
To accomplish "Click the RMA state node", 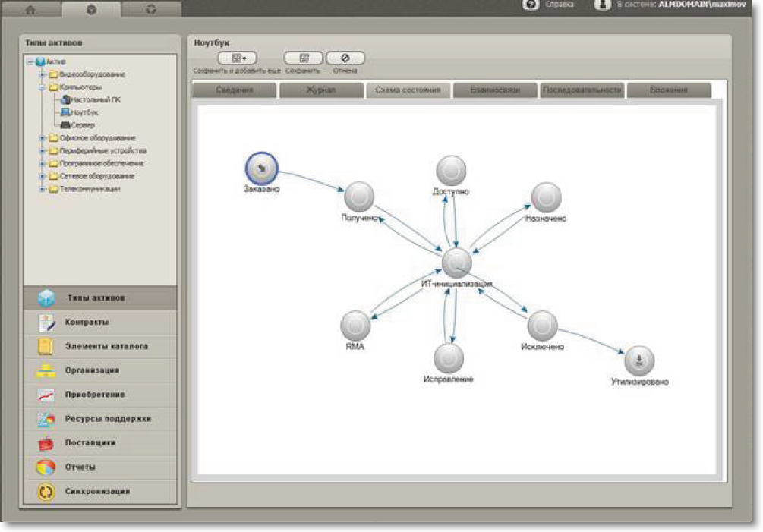I will [355, 326].
